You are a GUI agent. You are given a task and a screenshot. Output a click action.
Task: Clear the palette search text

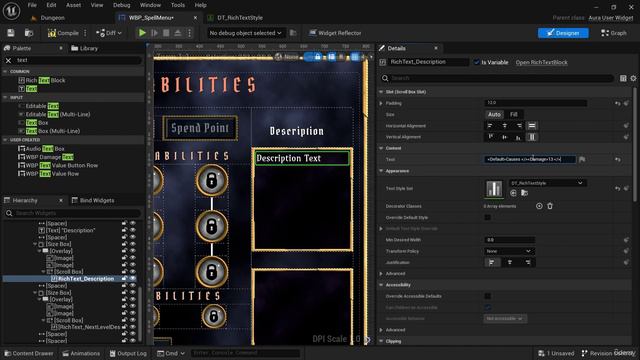(8, 60)
